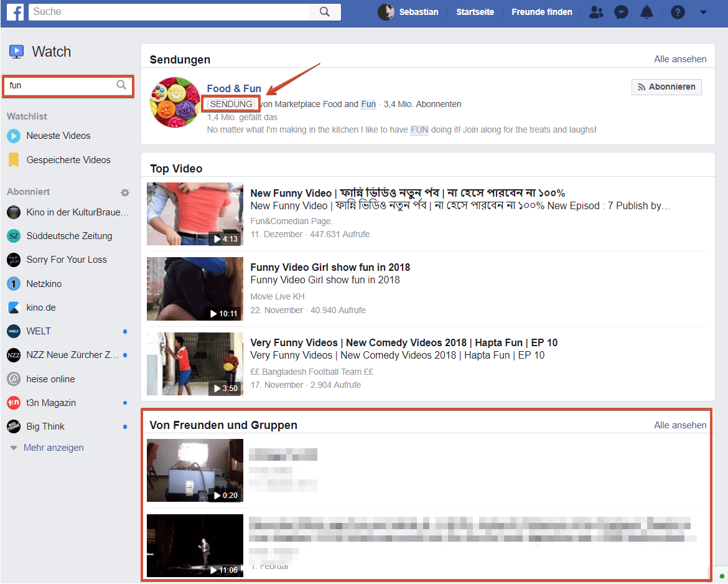Expand the account dropdown arrow
The width and height of the screenshot is (728, 584).
click(x=703, y=12)
